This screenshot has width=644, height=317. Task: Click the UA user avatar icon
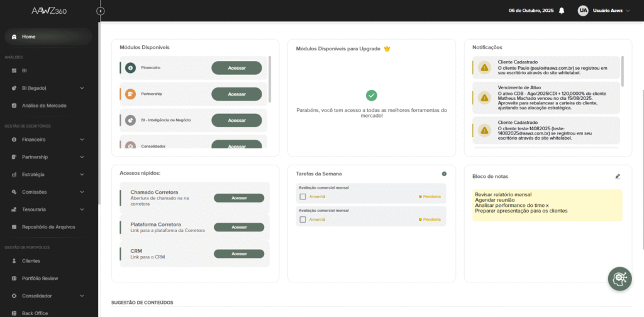pos(583,11)
